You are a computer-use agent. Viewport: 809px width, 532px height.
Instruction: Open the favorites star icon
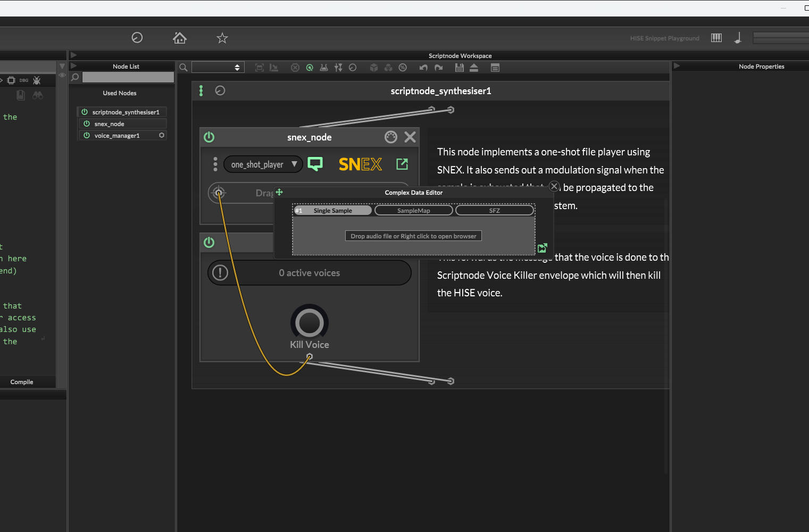coord(222,38)
